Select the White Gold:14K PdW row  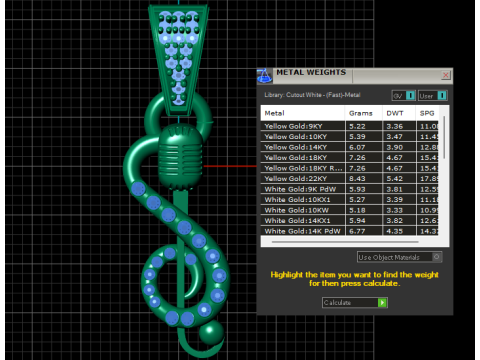tap(349, 231)
